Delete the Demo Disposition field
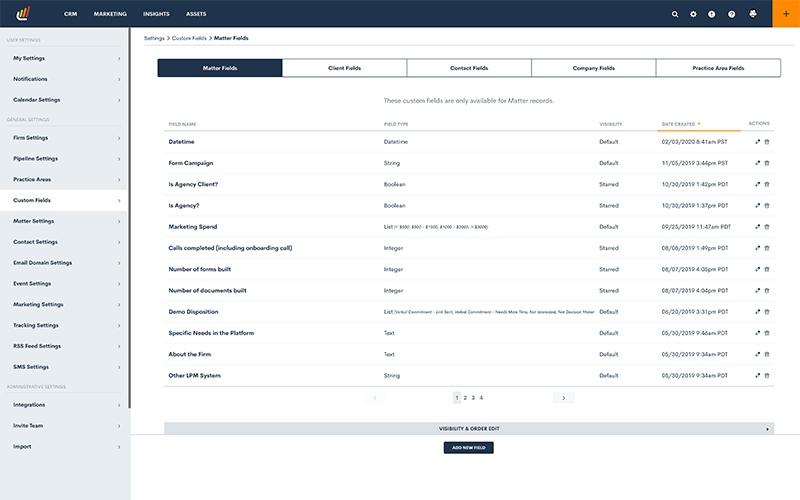Image resolution: width=800 pixels, height=500 pixels. pos(767,312)
